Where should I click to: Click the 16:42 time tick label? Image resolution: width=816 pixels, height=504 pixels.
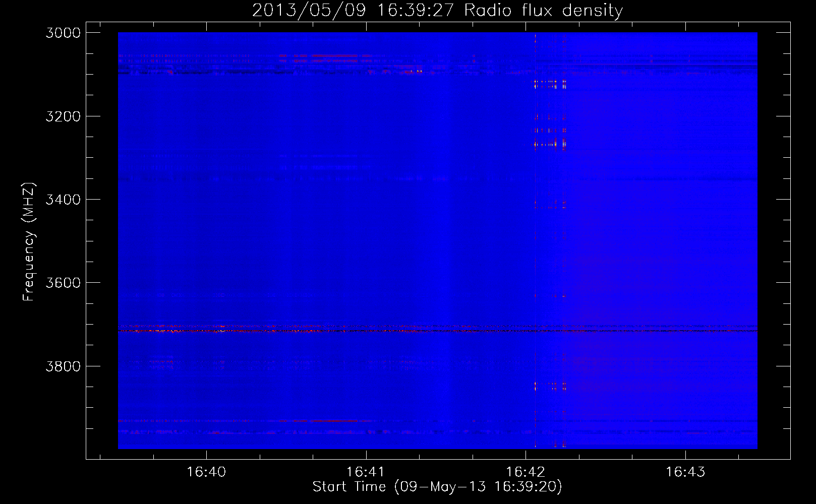(x=526, y=472)
